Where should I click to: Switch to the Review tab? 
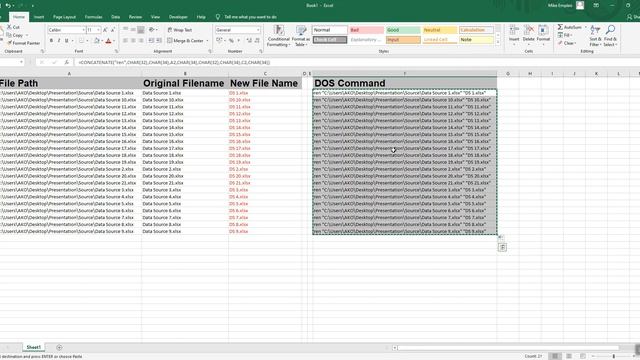pos(135,17)
